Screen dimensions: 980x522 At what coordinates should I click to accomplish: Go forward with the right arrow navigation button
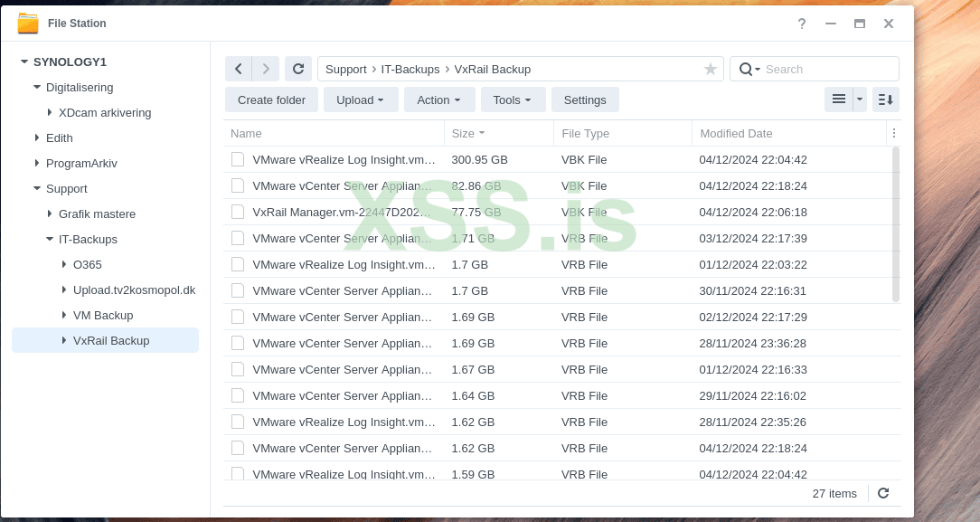point(266,69)
